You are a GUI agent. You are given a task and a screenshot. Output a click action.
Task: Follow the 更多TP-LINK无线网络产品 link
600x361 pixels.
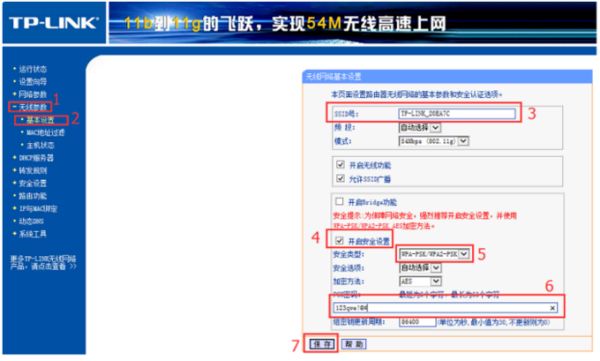click(43, 263)
